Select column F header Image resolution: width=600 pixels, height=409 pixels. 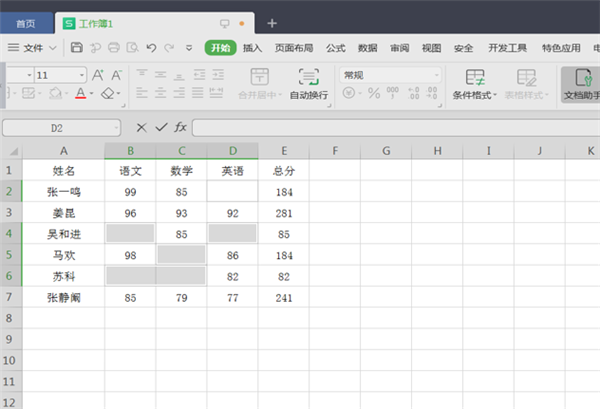[335, 150]
